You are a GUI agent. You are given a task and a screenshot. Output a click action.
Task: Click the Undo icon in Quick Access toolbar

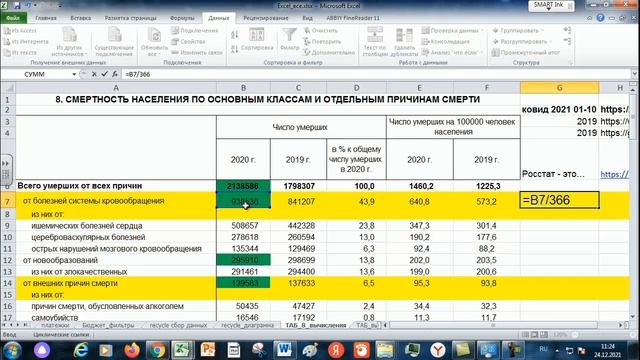(x=29, y=6)
